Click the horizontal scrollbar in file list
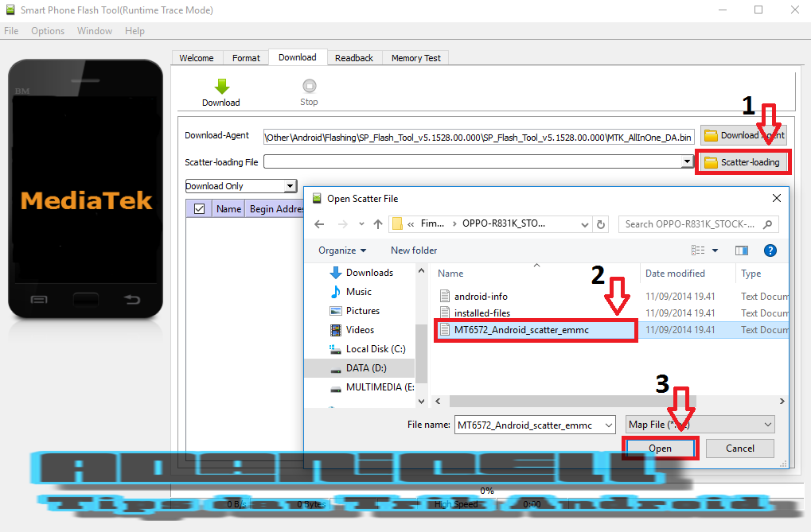This screenshot has height=532, width=811. tap(572, 402)
